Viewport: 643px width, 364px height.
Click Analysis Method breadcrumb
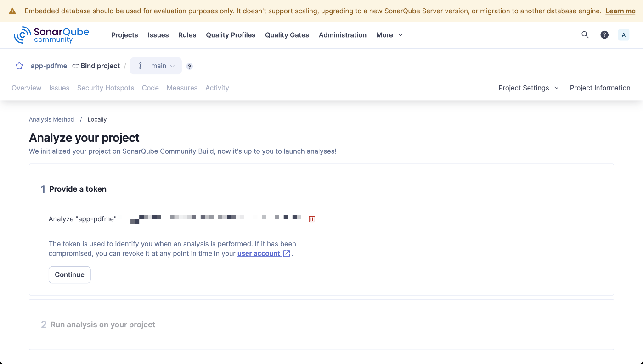coord(51,119)
